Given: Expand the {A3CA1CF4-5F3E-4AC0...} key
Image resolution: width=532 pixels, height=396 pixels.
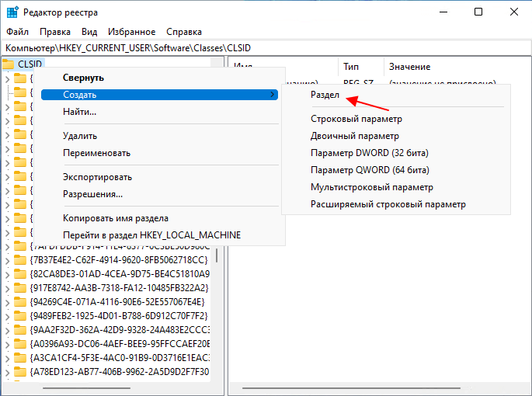Looking at the screenshot, I should [x=7, y=358].
